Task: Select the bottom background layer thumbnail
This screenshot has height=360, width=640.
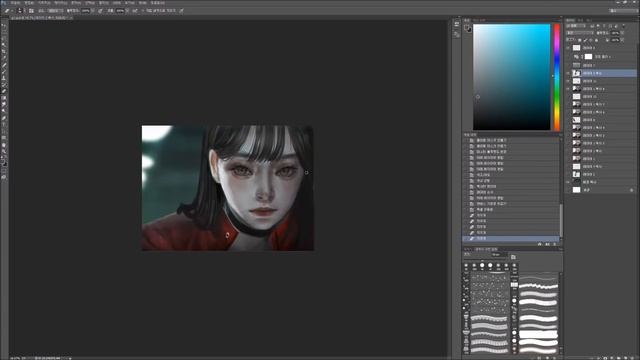Action: coord(576,190)
